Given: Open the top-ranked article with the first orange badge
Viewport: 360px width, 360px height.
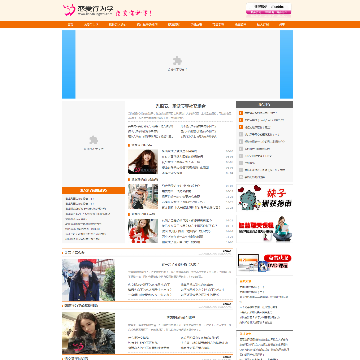Looking at the screenshot, I should point(261,113).
